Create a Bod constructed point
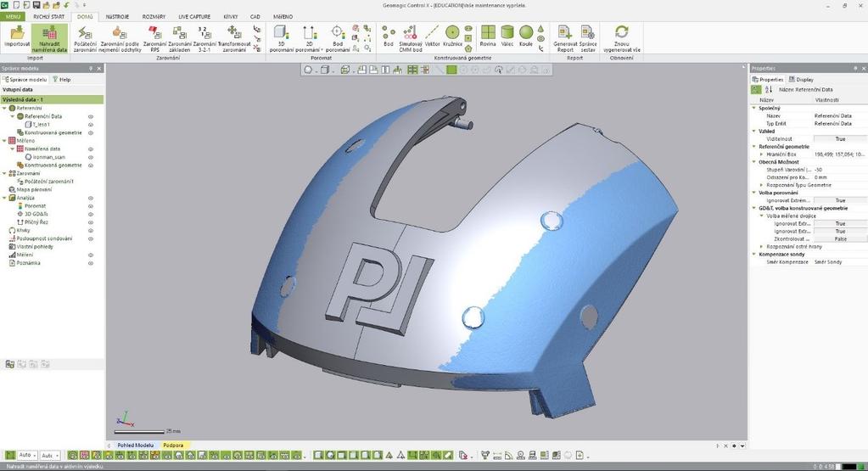The image size is (868, 471). [389, 36]
